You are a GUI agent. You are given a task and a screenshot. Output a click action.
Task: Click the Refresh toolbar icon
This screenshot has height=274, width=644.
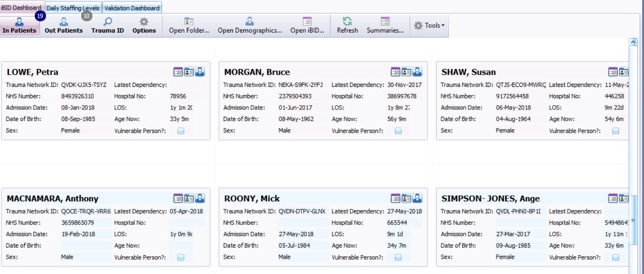click(x=347, y=25)
